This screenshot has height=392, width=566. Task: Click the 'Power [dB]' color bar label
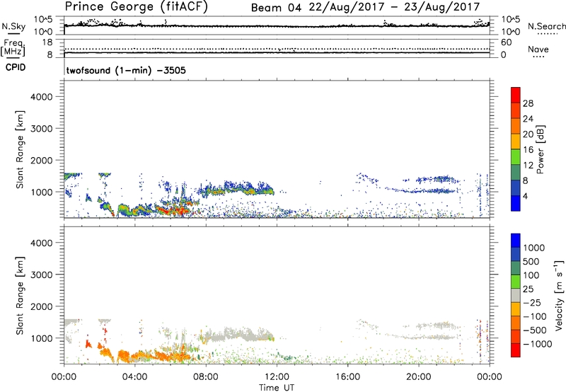pos(540,149)
